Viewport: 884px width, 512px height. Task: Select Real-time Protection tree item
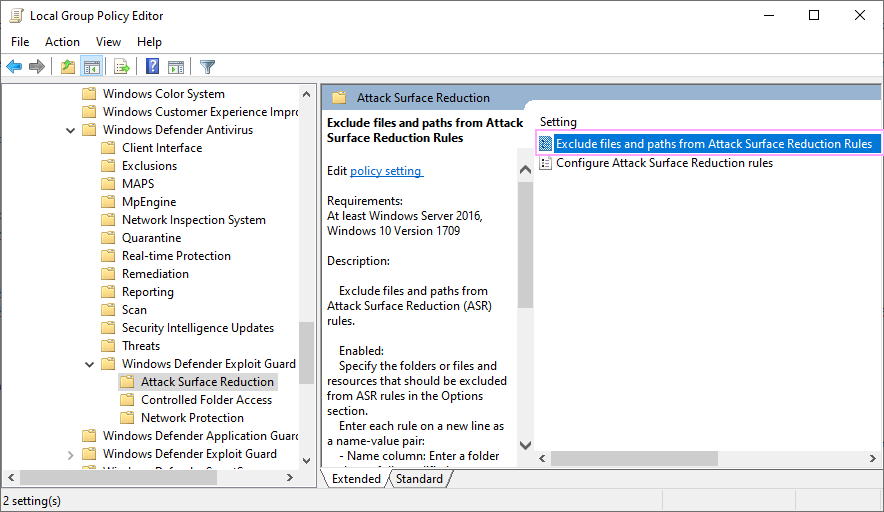coord(176,256)
